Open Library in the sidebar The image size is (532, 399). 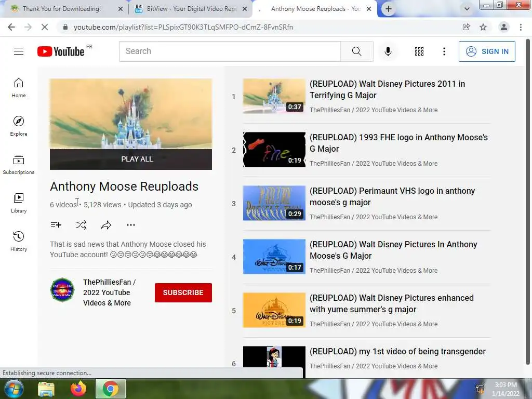click(19, 203)
